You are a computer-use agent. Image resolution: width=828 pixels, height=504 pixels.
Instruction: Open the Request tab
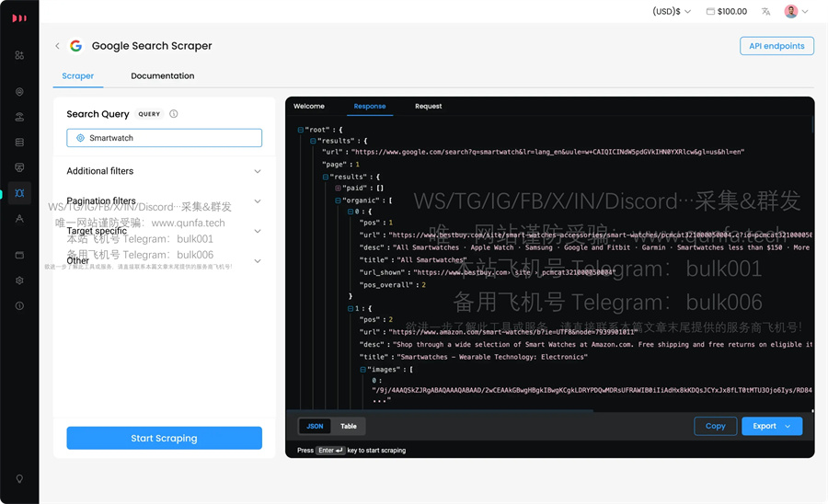coord(428,107)
